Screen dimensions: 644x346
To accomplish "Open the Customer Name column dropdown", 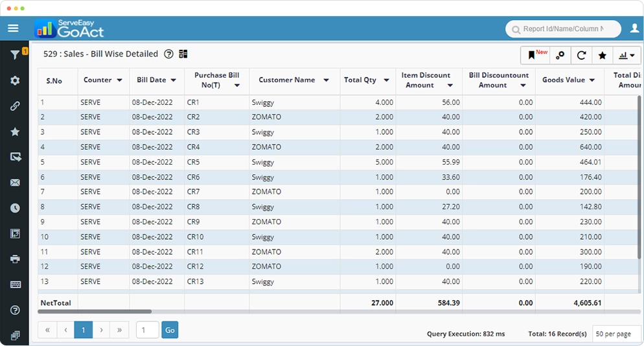I will pyautogui.click(x=327, y=80).
